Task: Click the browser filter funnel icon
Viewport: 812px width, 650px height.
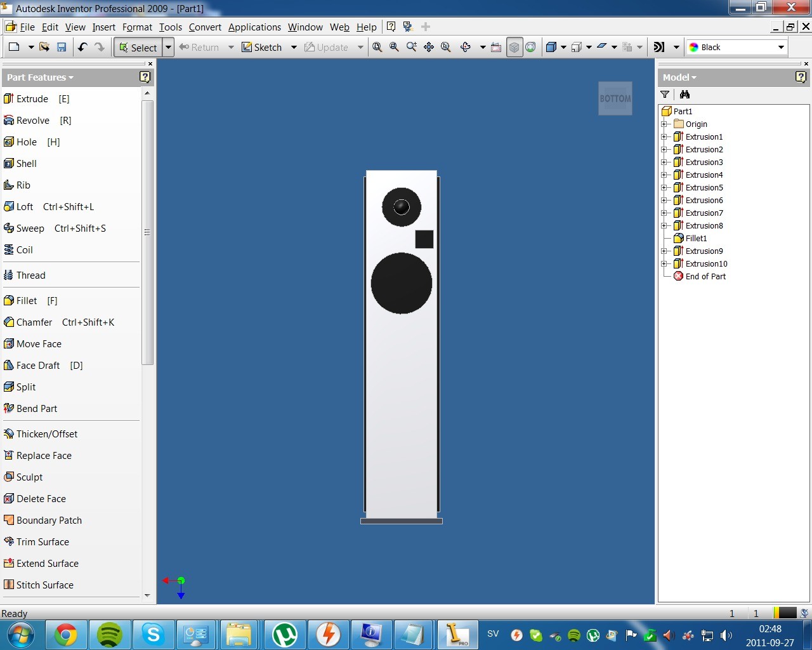Action: click(x=665, y=95)
